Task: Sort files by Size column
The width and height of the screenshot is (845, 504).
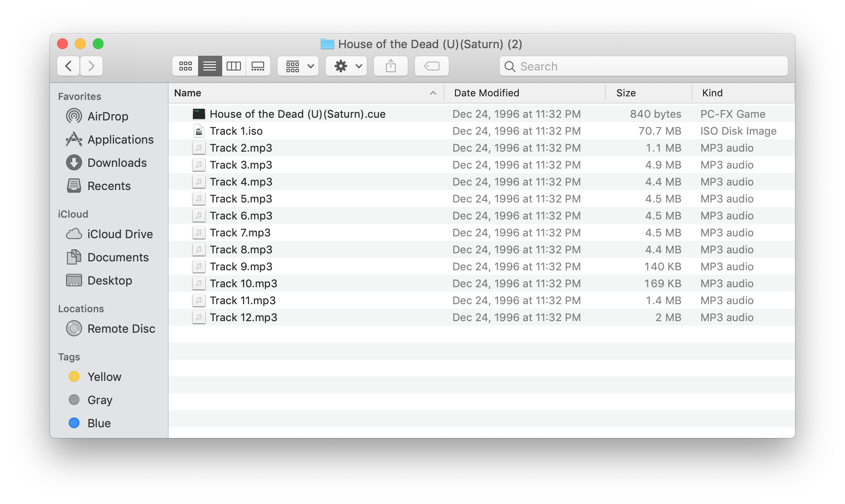Action: (x=626, y=93)
